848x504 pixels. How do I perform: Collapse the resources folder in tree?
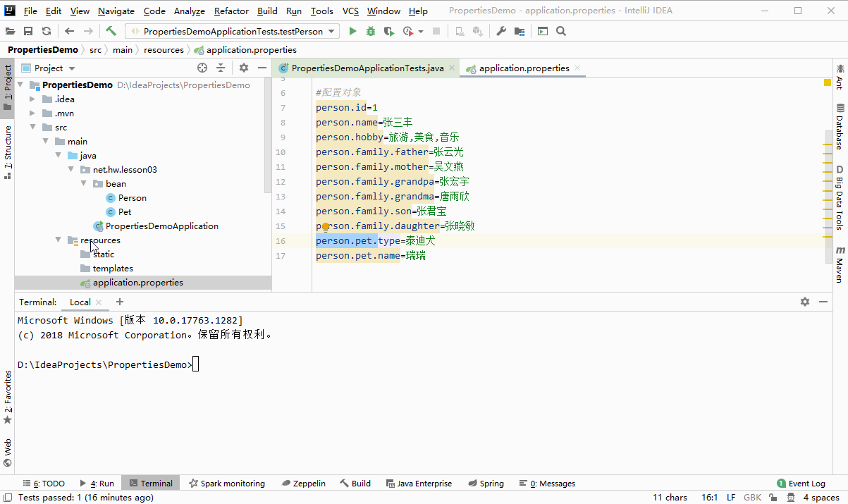pyautogui.click(x=59, y=240)
